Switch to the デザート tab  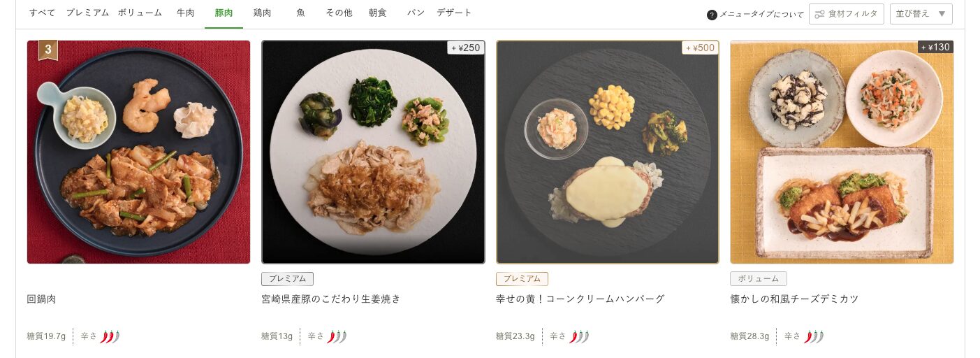point(454,13)
